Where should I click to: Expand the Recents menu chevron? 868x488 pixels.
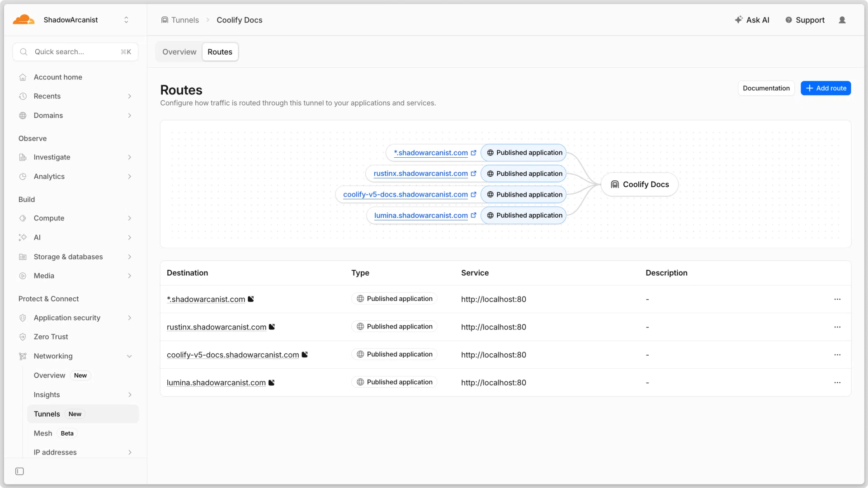coord(130,96)
